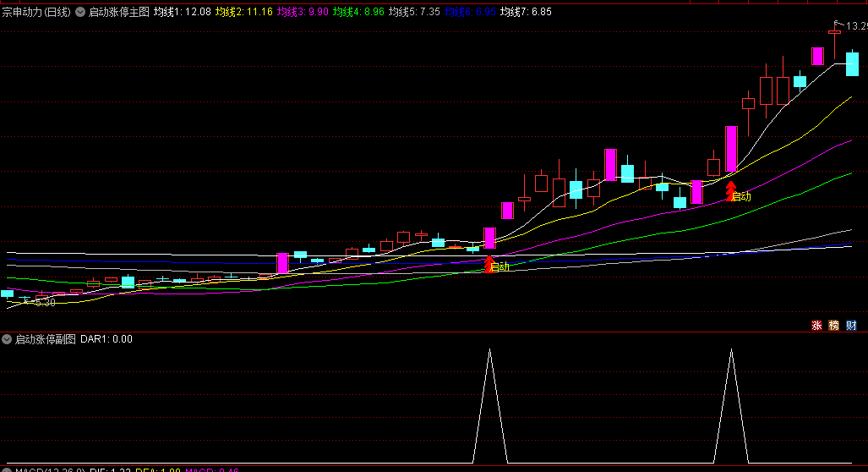Click the 宗申动力 (日线) stock title

35,12
